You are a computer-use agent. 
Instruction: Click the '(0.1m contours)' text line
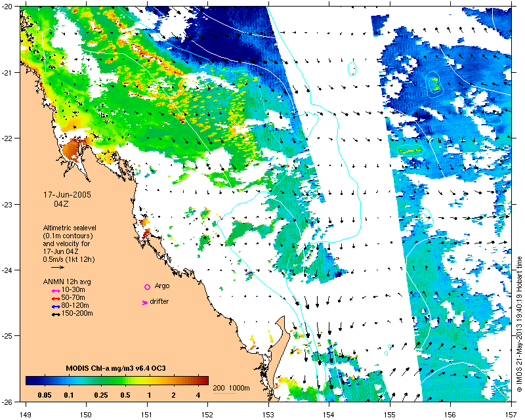pyautogui.click(x=68, y=236)
